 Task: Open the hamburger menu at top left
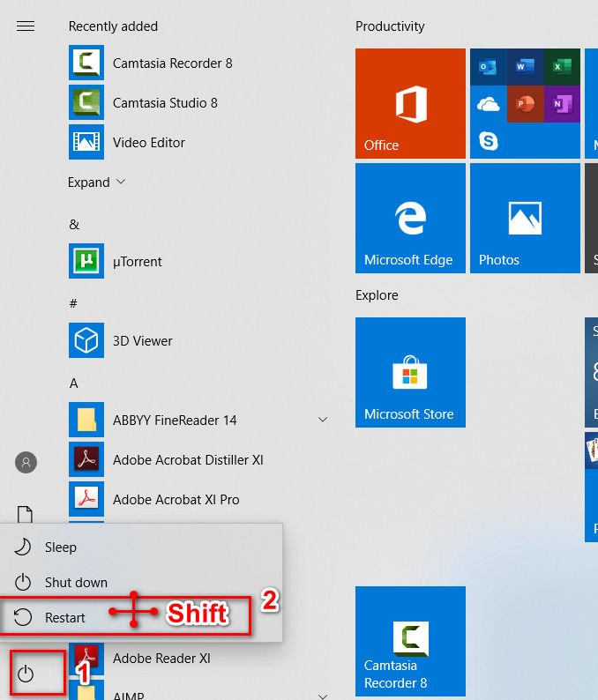coord(26,26)
